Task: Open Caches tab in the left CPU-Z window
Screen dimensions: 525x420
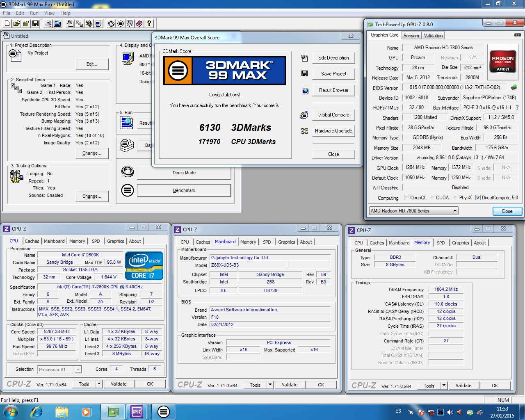Action: click(x=32, y=241)
